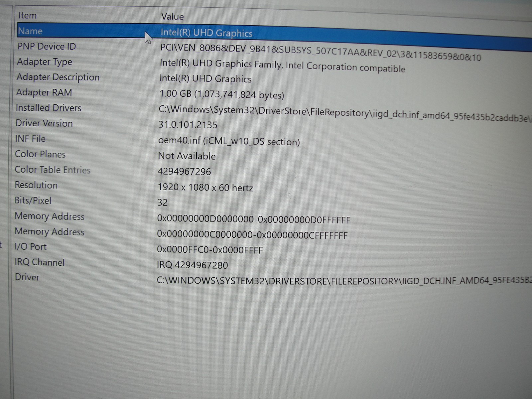Click the 1920 x 1080 x 60 hertz value
The image size is (532, 399).
coord(205,188)
